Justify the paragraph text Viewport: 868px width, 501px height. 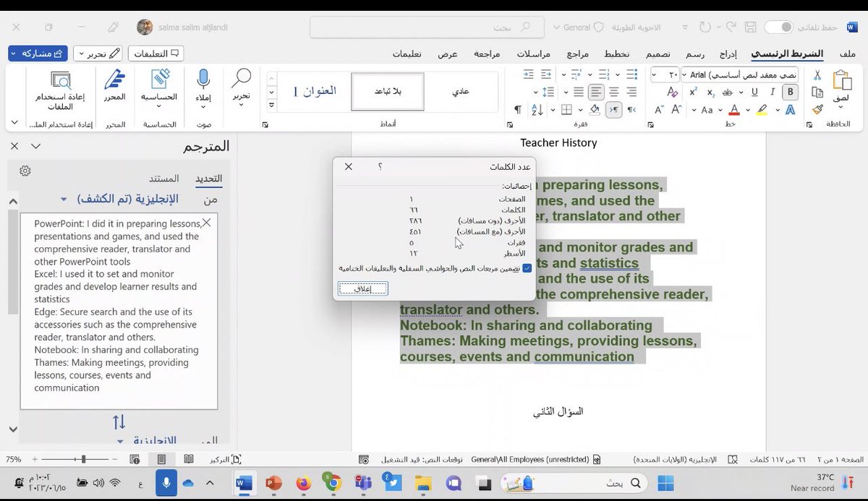[x=579, y=92]
